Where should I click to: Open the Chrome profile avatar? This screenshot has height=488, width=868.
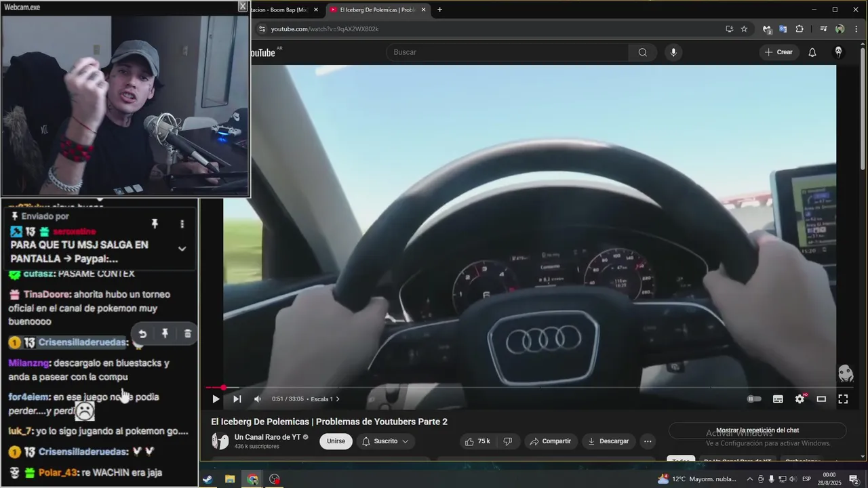point(840,29)
